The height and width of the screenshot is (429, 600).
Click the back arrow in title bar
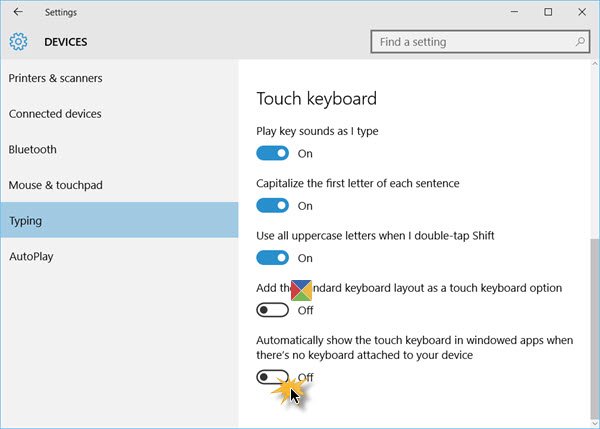(18, 12)
